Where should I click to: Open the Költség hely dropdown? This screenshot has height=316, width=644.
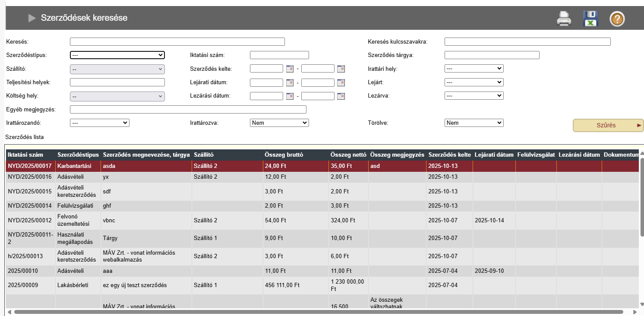117,96
